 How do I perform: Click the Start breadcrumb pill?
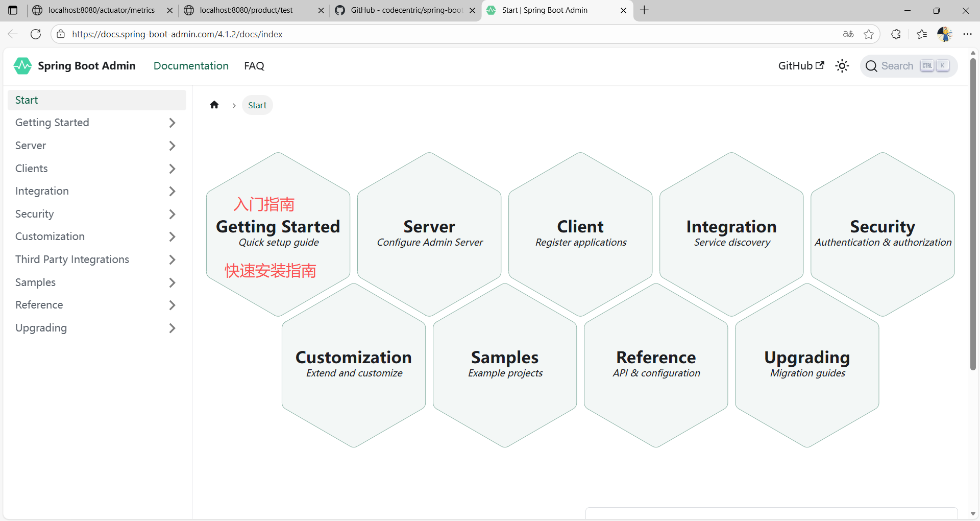pos(257,105)
